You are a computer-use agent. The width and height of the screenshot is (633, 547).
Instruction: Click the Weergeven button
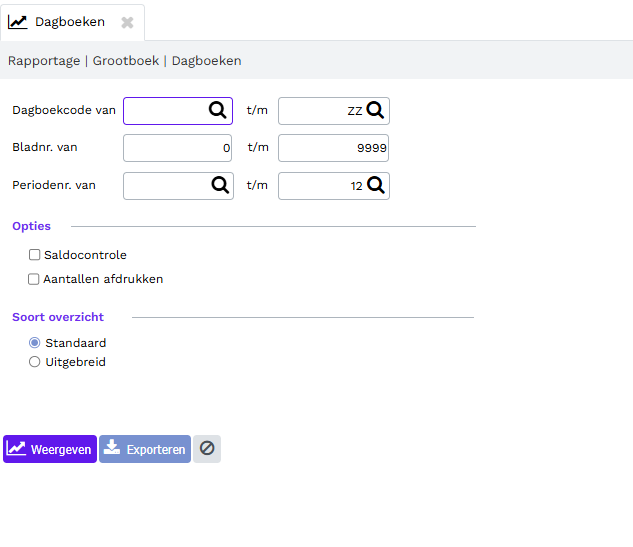pyautogui.click(x=50, y=449)
